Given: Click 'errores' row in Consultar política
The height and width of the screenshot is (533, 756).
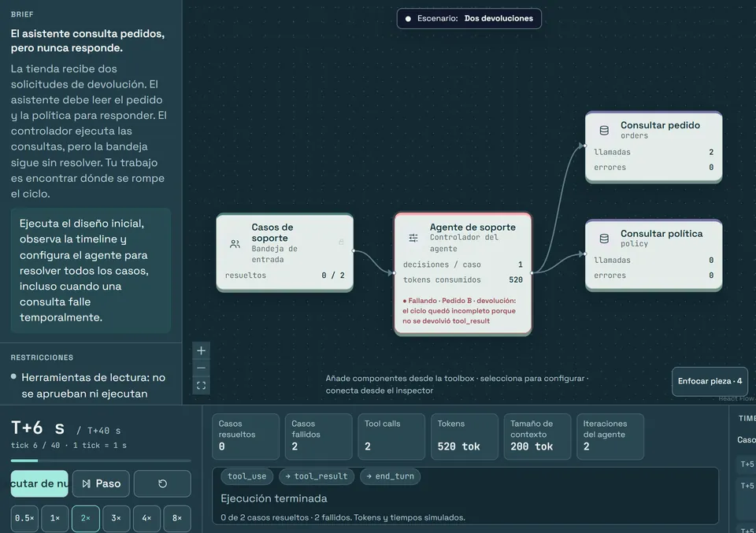Looking at the screenshot, I should click(654, 276).
